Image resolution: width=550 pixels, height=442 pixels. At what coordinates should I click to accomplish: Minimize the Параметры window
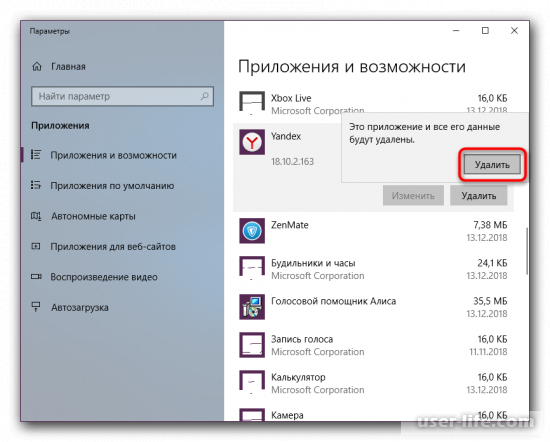[456, 31]
